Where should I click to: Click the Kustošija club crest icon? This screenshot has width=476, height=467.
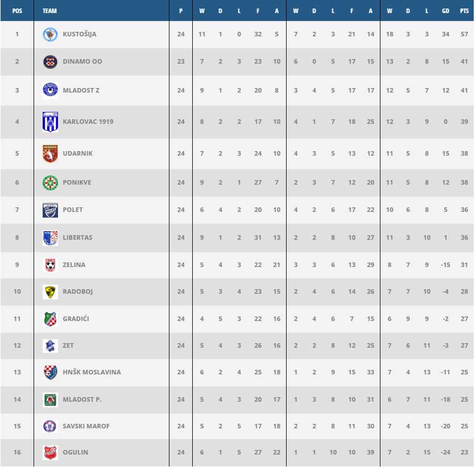click(50, 34)
